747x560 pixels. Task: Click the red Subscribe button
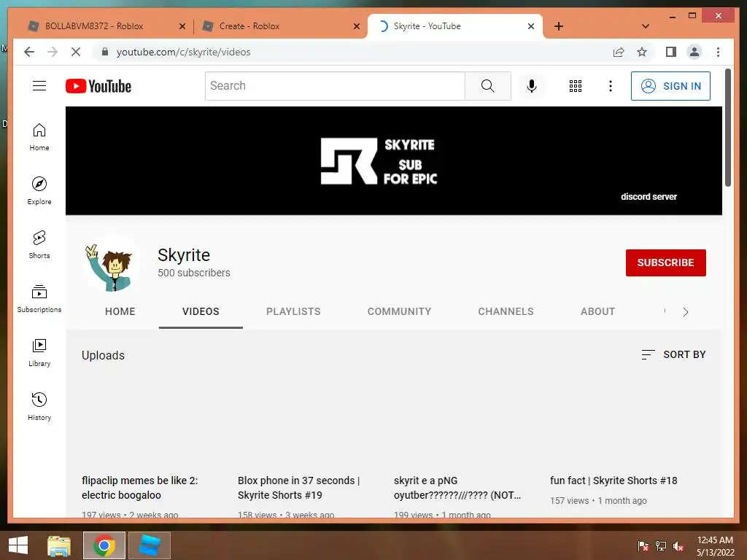[x=666, y=262]
